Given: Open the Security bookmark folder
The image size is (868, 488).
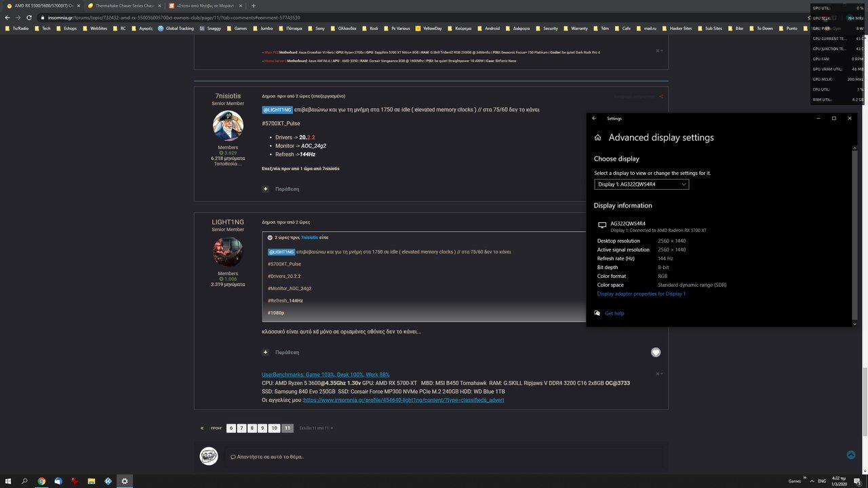Looking at the screenshot, I should pos(546,28).
